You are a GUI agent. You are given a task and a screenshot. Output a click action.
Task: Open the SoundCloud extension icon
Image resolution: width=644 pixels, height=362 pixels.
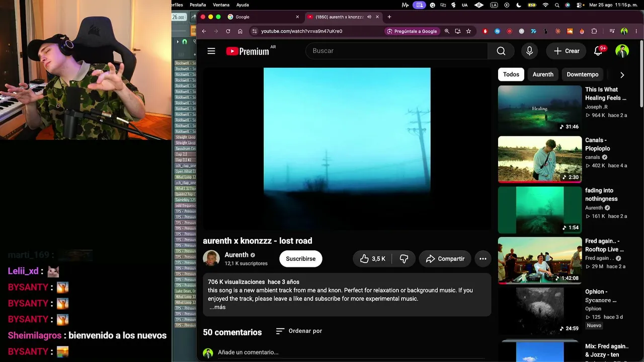[x=570, y=31]
